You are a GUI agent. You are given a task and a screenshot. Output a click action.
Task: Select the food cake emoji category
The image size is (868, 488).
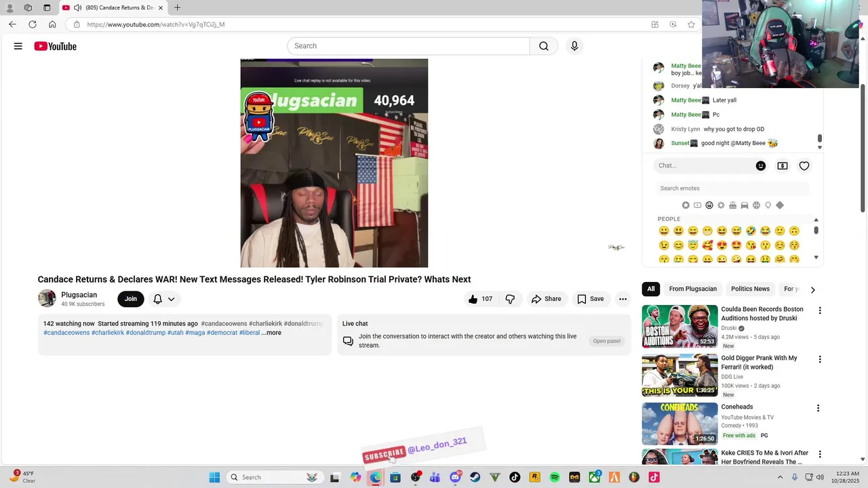tap(732, 205)
